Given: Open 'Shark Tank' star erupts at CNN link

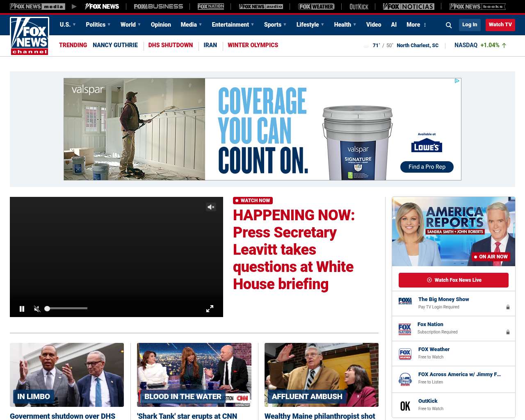Looking at the screenshot, I should coord(187,416).
